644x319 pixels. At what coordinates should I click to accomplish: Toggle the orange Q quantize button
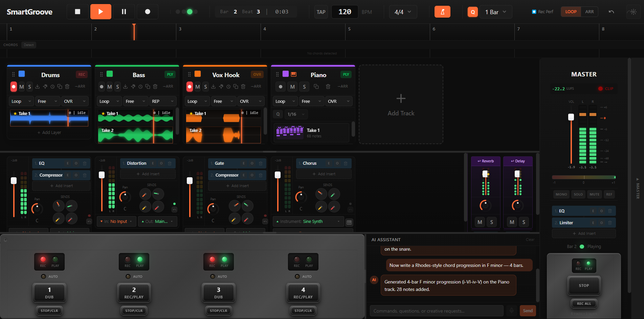tap(473, 12)
